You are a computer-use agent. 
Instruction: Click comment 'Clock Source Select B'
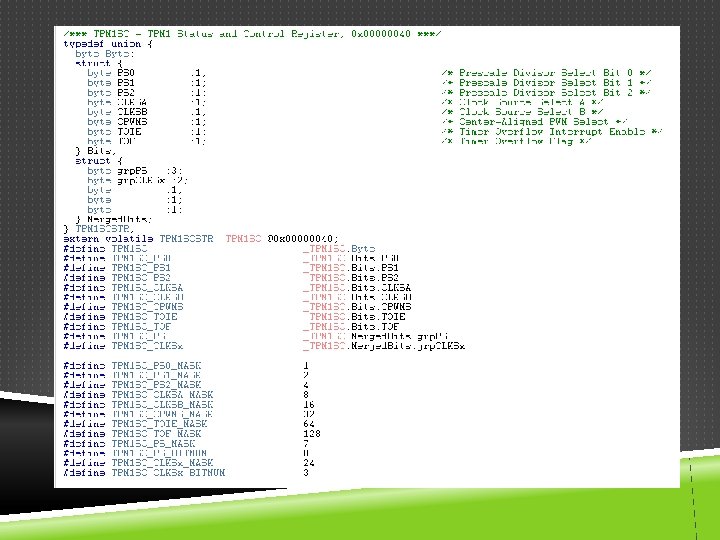click(x=522, y=112)
